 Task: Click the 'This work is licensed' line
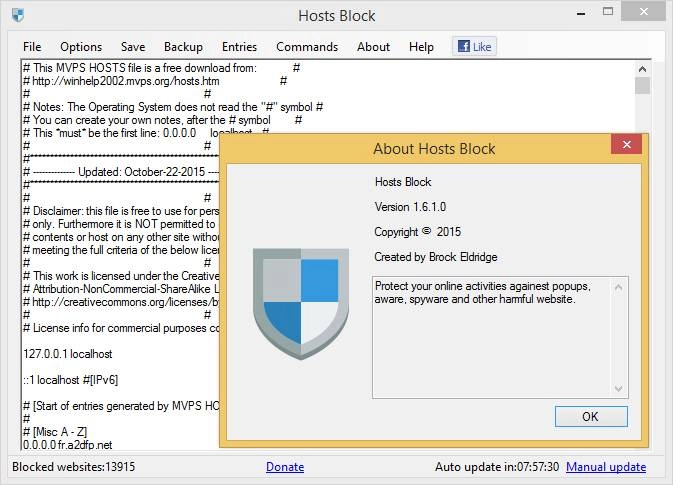121,276
